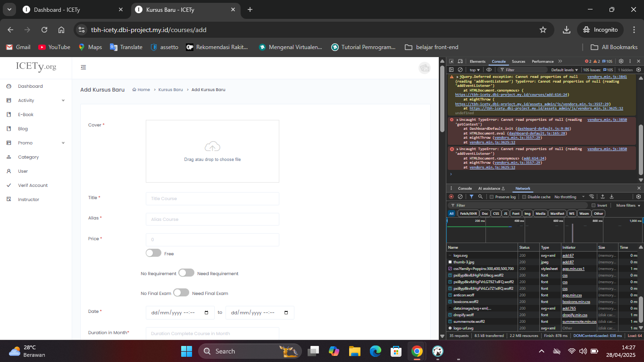Open the No throttling dropdown
644x362 pixels.
[x=569, y=197]
